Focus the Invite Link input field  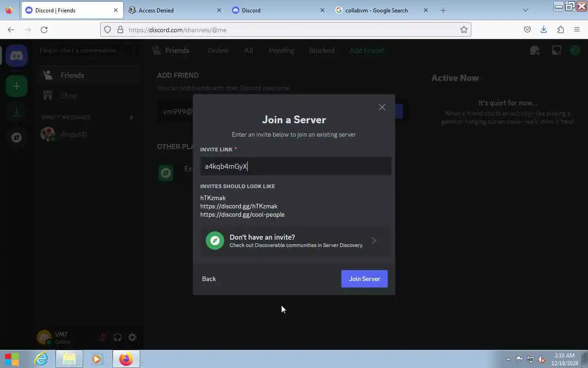coord(296,166)
